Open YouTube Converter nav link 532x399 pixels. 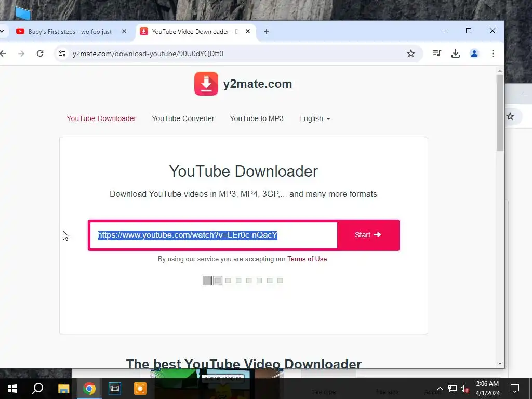click(x=183, y=118)
